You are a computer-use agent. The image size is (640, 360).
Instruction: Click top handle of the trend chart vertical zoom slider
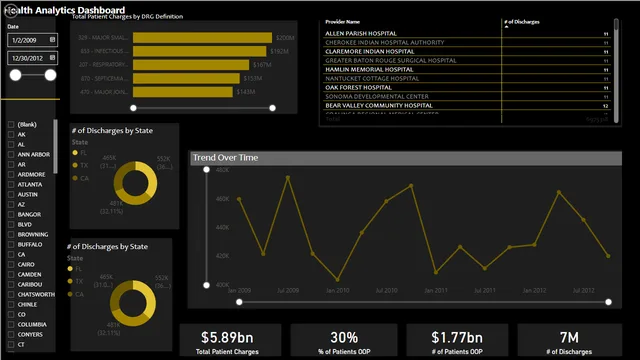pyautogui.click(x=207, y=169)
